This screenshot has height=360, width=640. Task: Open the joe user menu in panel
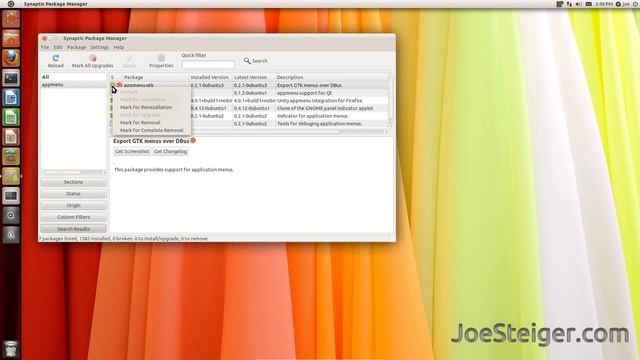pyautogui.click(x=623, y=4)
